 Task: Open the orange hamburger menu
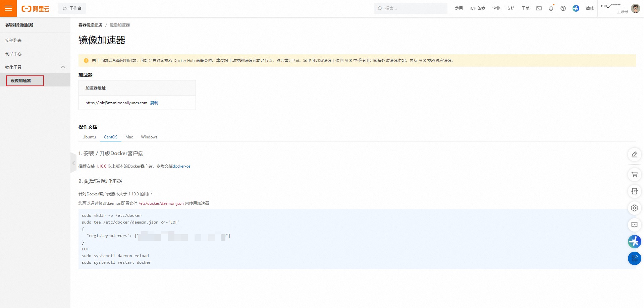click(x=8, y=8)
